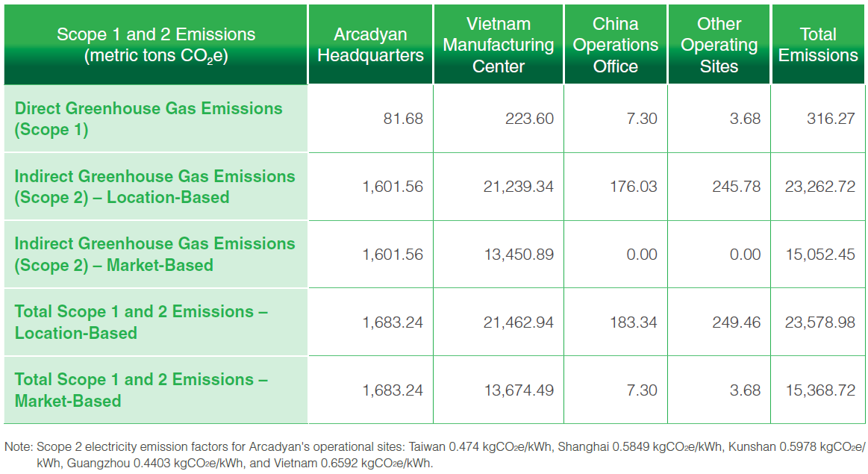Screen dimensions: 868x474
Task: Select the Direct Greenhouse Gas Emissions row label
Action: coord(149,119)
